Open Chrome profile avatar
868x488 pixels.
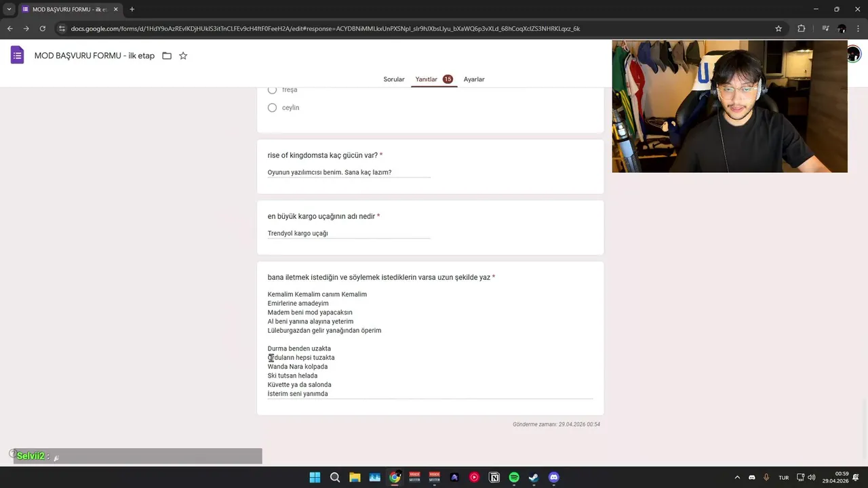(842, 28)
